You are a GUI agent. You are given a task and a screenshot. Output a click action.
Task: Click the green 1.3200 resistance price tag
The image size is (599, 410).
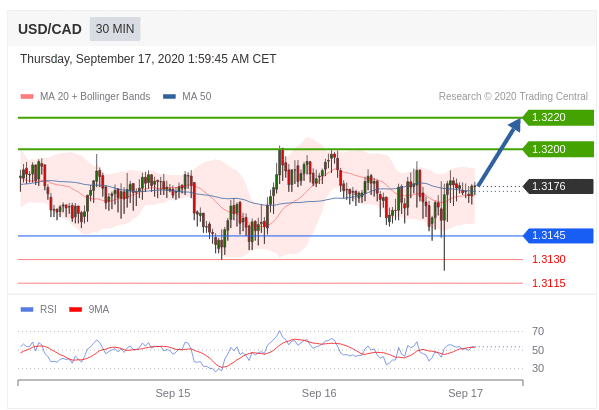[558, 149]
